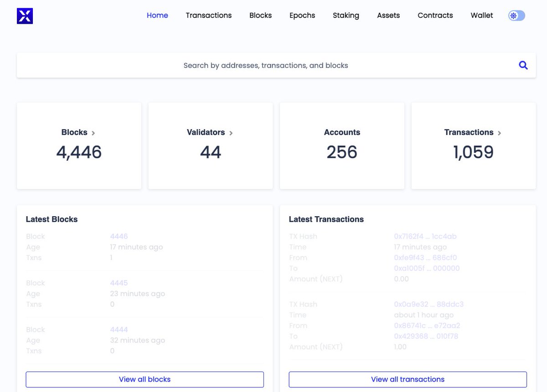547x392 pixels.
Task: Open the Contracts nav item
Action: pos(435,15)
